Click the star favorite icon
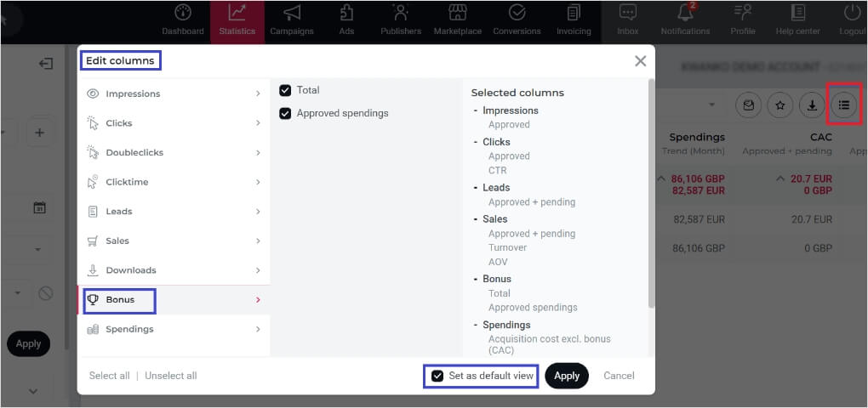The width and height of the screenshot is (868, 408). [x=780, y=105]
